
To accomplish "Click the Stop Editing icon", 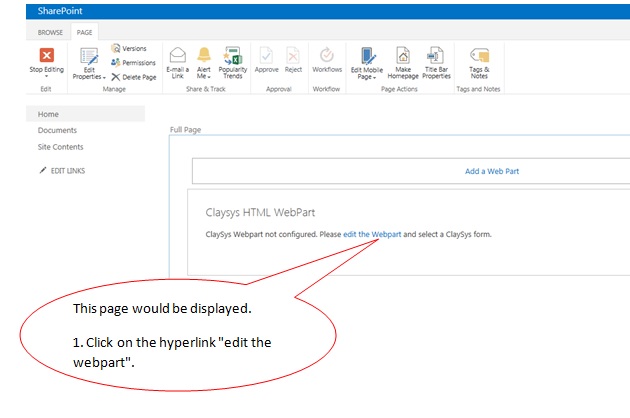I will click(x=47, y=55).
